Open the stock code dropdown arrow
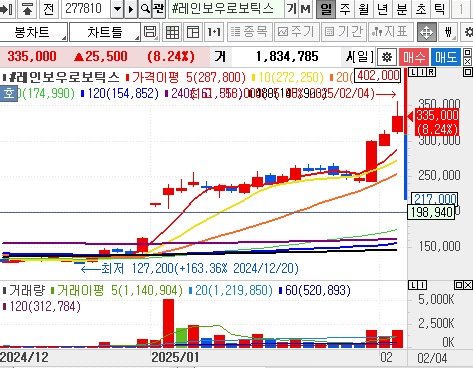473x368 pixels. 117,9
